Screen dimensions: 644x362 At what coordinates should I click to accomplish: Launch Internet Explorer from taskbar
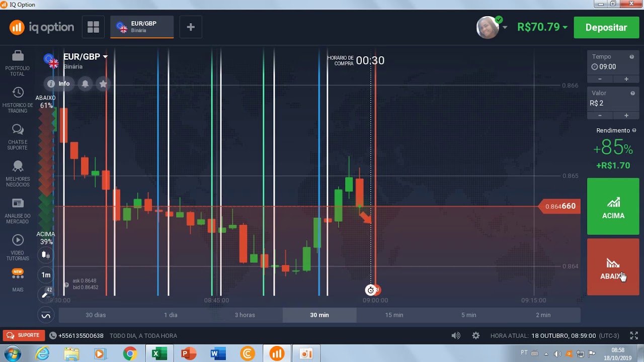pos(43,354)
